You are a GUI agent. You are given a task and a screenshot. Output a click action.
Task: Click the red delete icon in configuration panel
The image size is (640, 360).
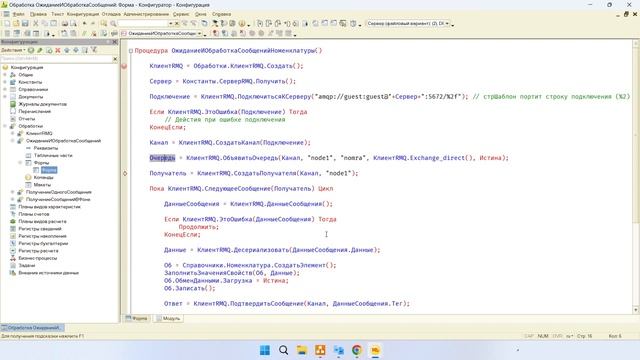[58, 50]
